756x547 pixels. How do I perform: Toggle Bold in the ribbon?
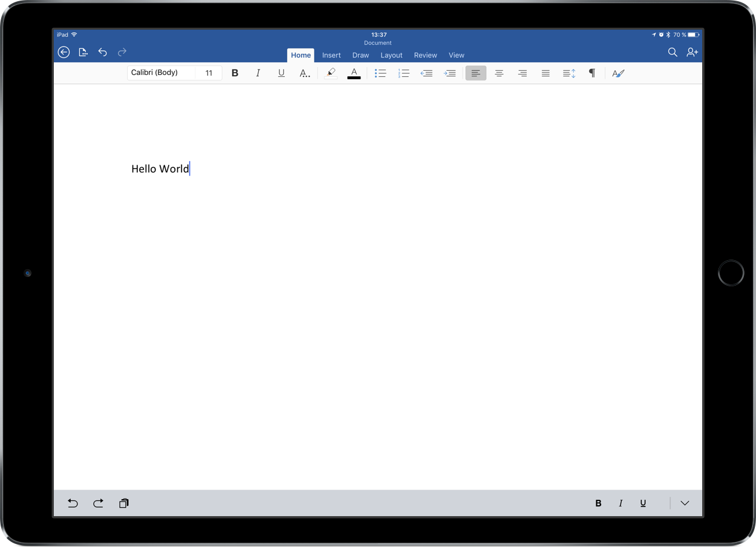pos(235,73)
